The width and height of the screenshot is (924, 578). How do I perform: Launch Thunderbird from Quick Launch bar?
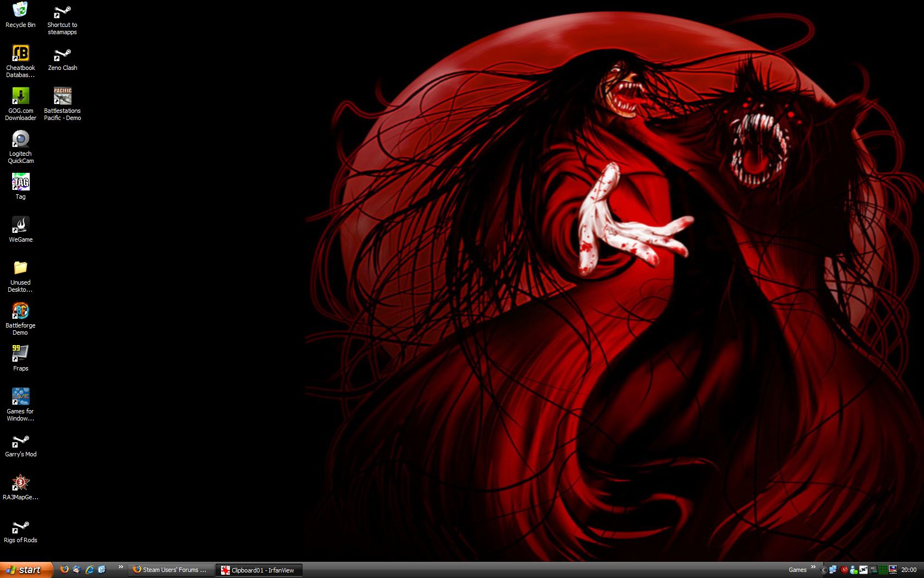point(76,570)
